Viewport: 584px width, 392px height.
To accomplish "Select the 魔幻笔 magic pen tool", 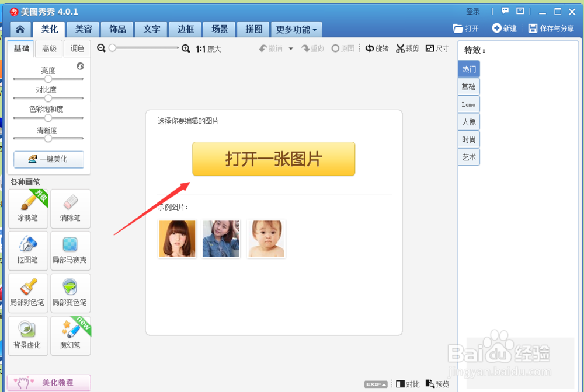I will [x=71, y=336].
